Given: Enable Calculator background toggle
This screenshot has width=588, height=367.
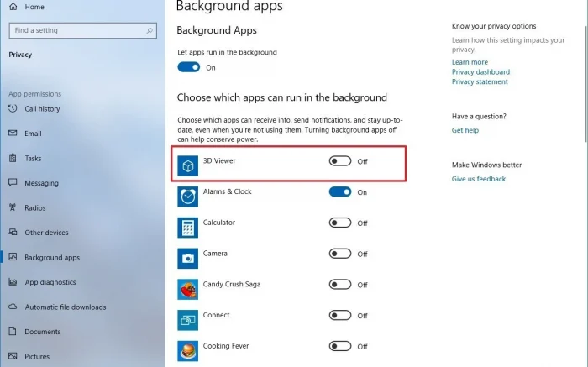Looking at the screenshot, I should 340,223.
